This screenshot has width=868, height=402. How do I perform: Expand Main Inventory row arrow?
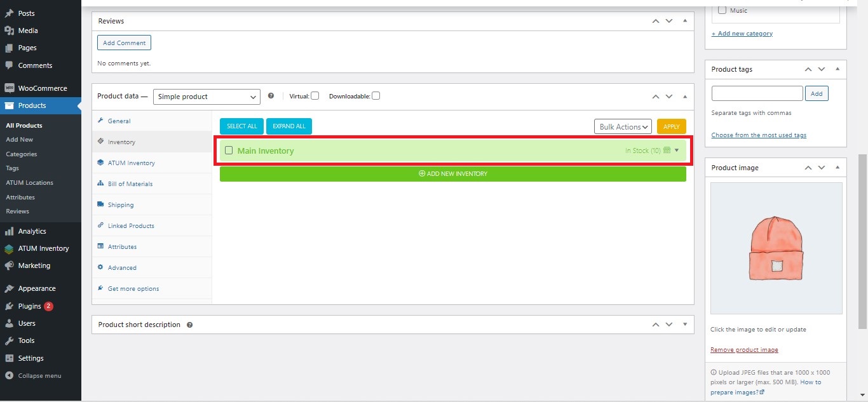pos(677,151)
